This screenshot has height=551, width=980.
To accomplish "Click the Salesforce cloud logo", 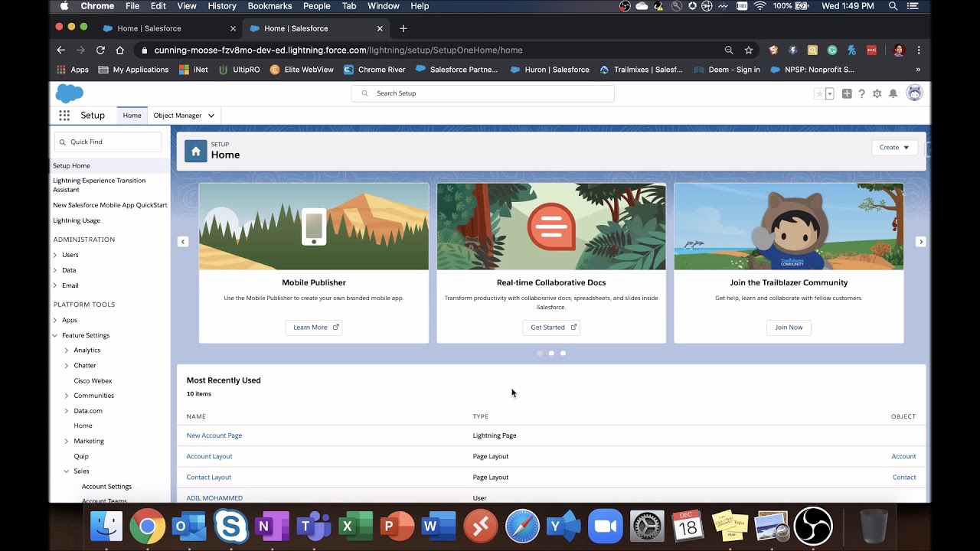I will pos(70,93).
